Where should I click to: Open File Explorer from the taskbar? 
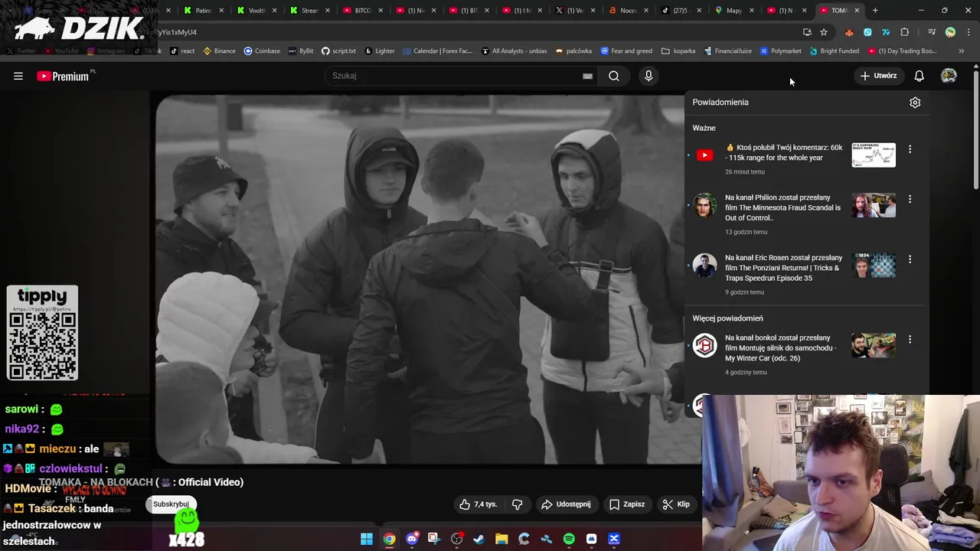tap(501, 539)
